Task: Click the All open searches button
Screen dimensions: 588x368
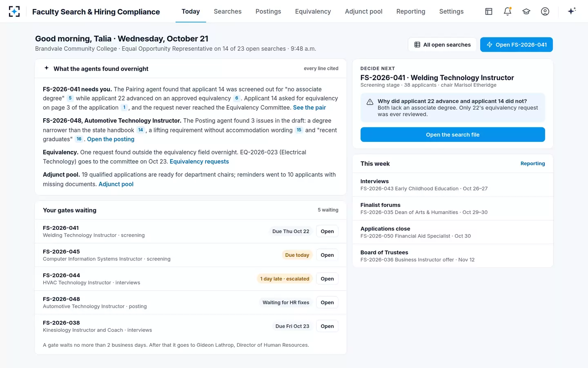Action: pyautogui.click(x=442, y=45)
